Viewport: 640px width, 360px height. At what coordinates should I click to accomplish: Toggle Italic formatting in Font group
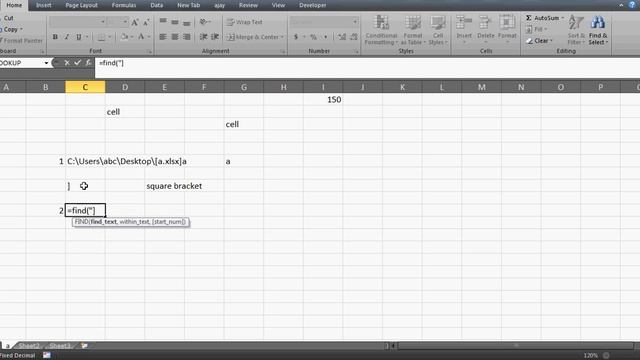(x=67, y=37)
